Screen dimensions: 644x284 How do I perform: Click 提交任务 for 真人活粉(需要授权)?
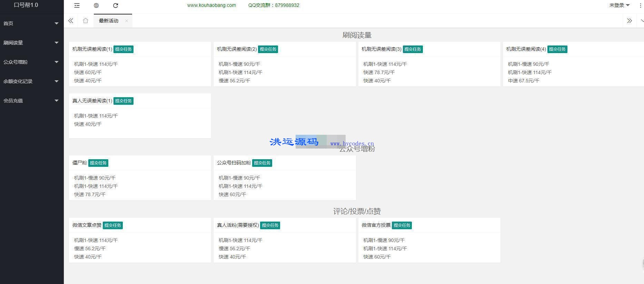coord(270,225)
